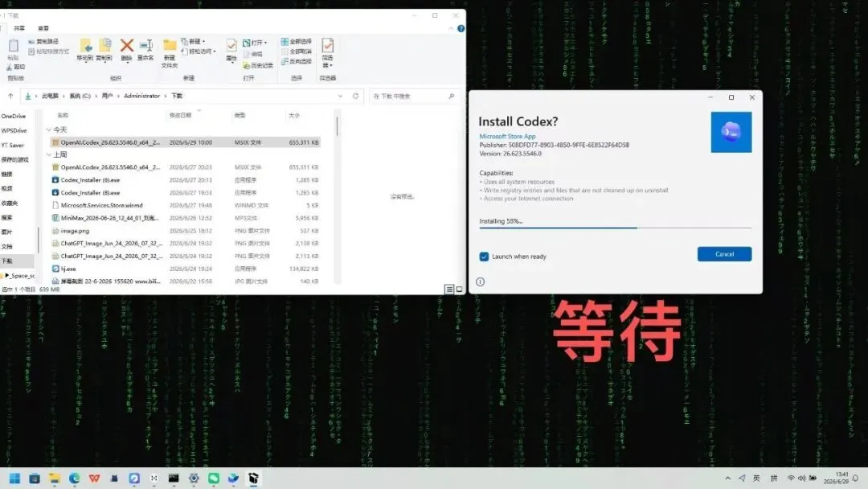
Task: Open the Windows Start menu
Action: click(14, 478)
